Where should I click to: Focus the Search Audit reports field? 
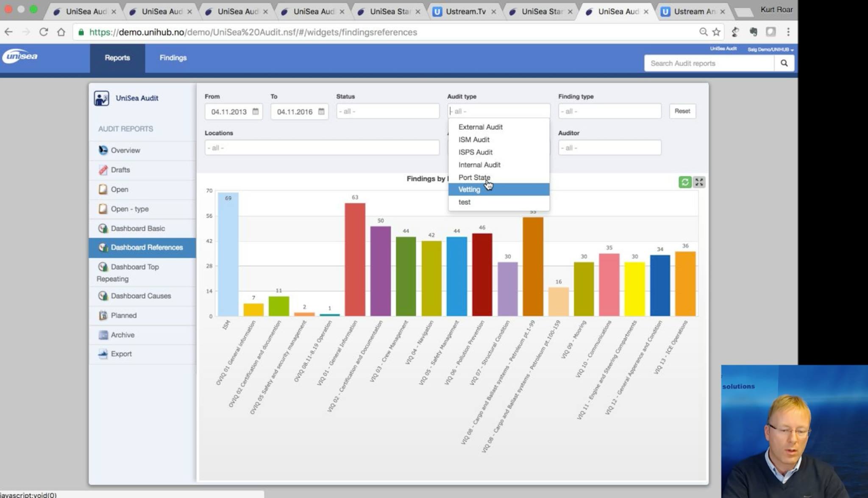tap(709, 63)
